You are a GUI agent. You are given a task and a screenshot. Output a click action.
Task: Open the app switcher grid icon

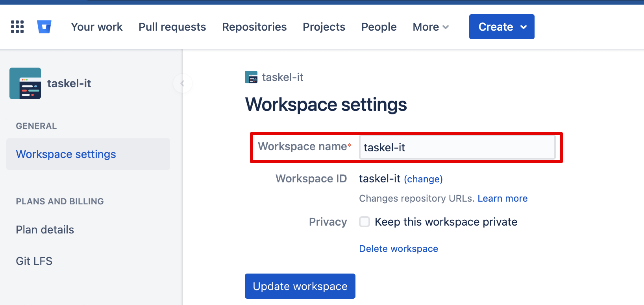(17, 27)
